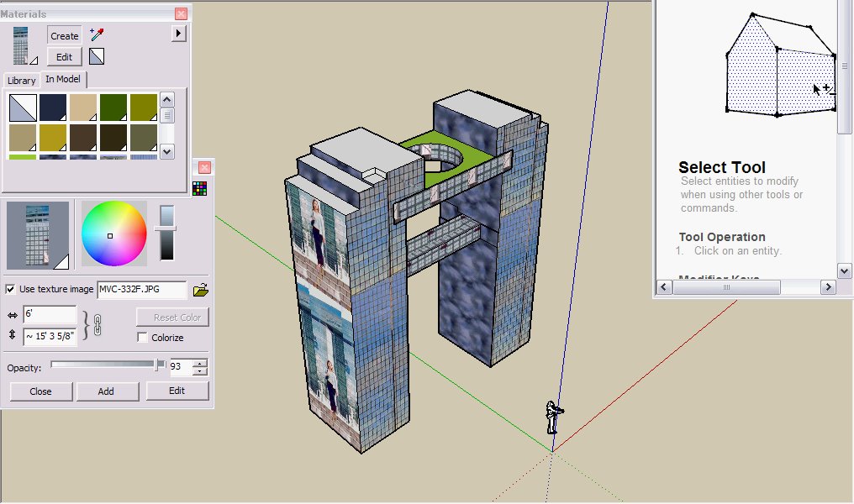Click the Close button in the editor

click(x=41, y=391)
